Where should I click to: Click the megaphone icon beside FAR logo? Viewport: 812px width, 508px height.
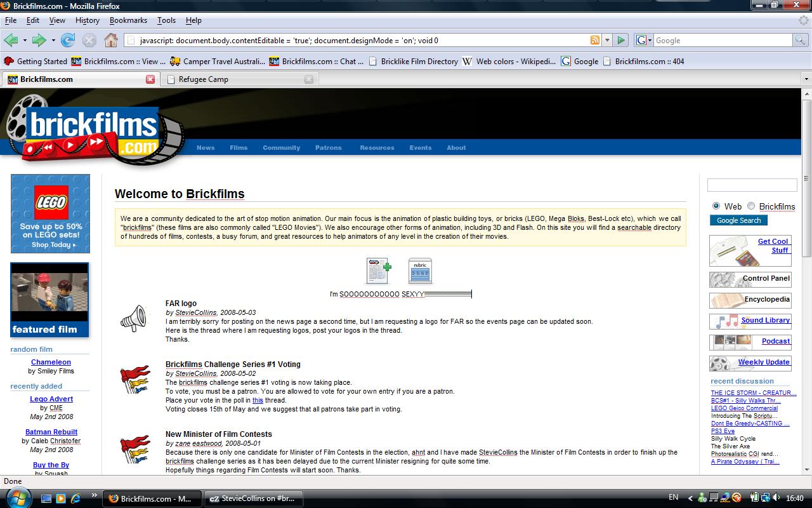pyautogui.click(x=134, y=318)
